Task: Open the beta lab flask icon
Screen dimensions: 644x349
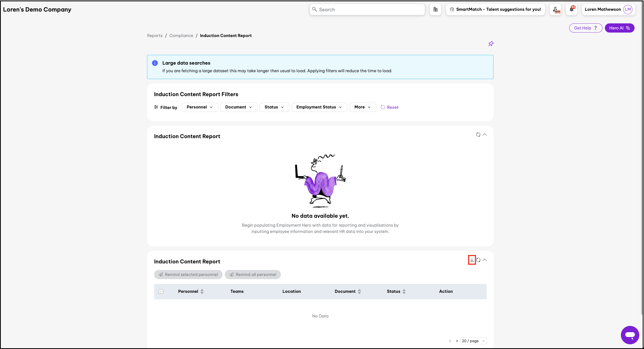Action: [x=556, y=9]
